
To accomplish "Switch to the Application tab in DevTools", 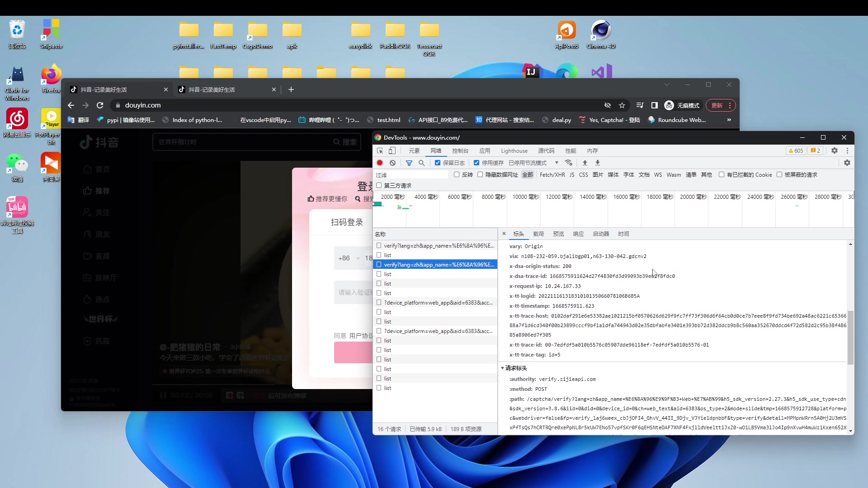I will pos(485,151).
